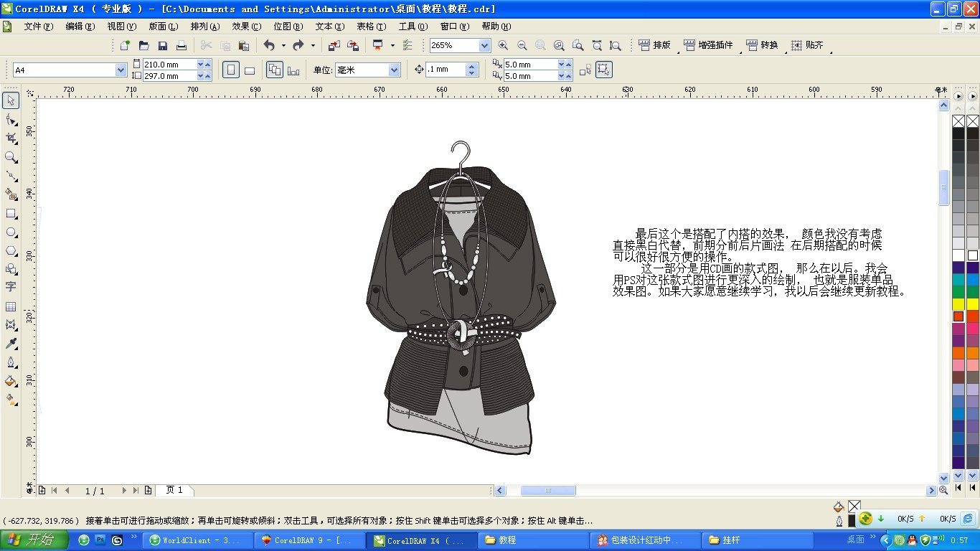The height and width of the screenshot is (551, 980).
Task: Click the 贴齐 snap button
Action: [x=807, y=45]
